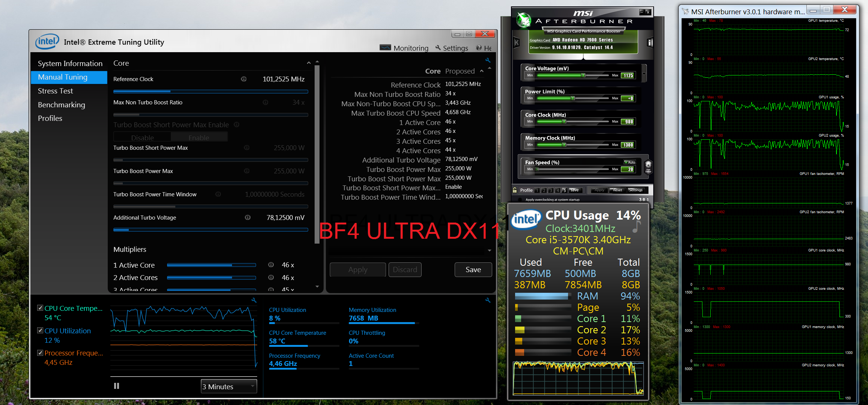Open the Kombustor K button in Afterburner
Viewport: 868px width, 405px height.
pos(517,42)
